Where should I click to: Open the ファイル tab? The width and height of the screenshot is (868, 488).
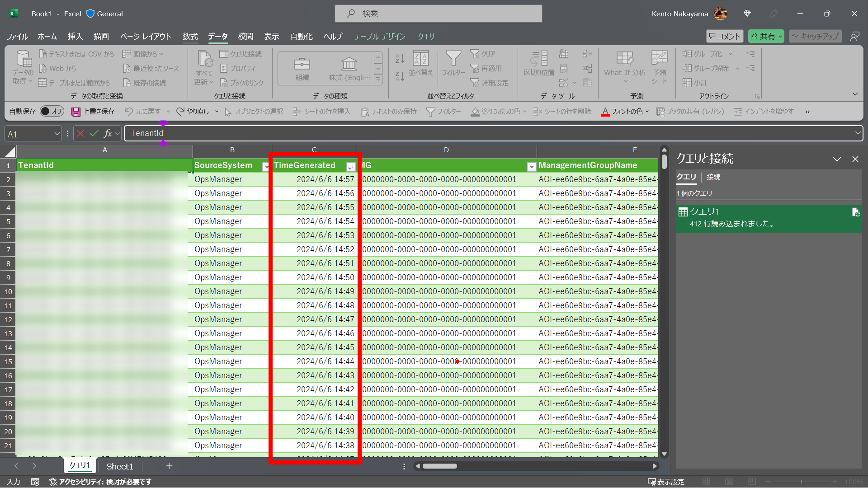point(17,36)
